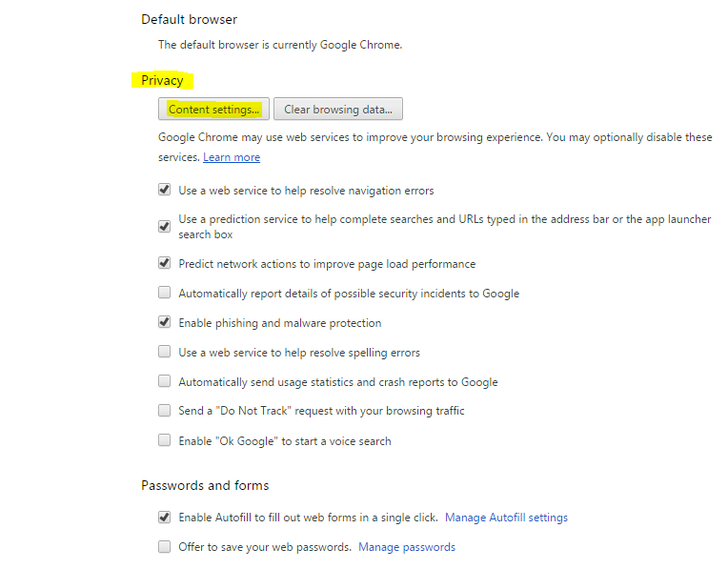Screen dimensions: 728x569
Task: Uncheck Predict network actions checkbox
Action: coord(165,264)
